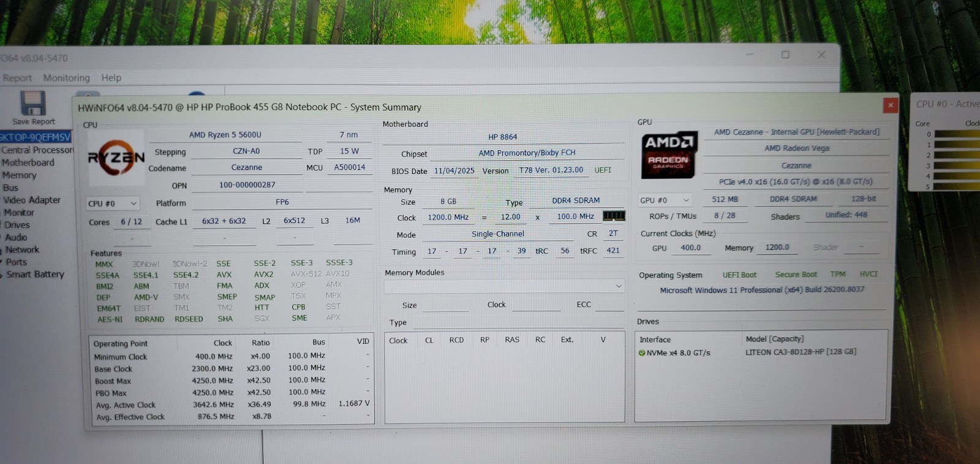Click the AVX2 feature flag
Image resolution: width=980 pixels, height=464 pixels.
coord(264,275)
